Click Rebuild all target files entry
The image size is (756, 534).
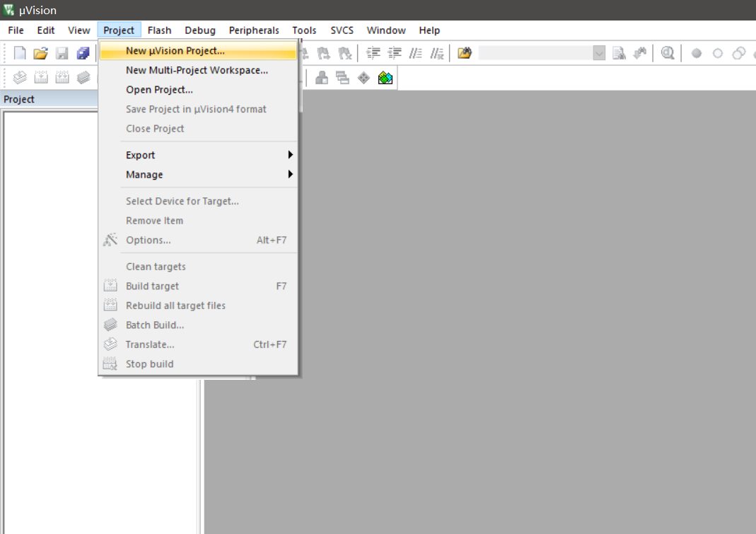pos(198,306)
